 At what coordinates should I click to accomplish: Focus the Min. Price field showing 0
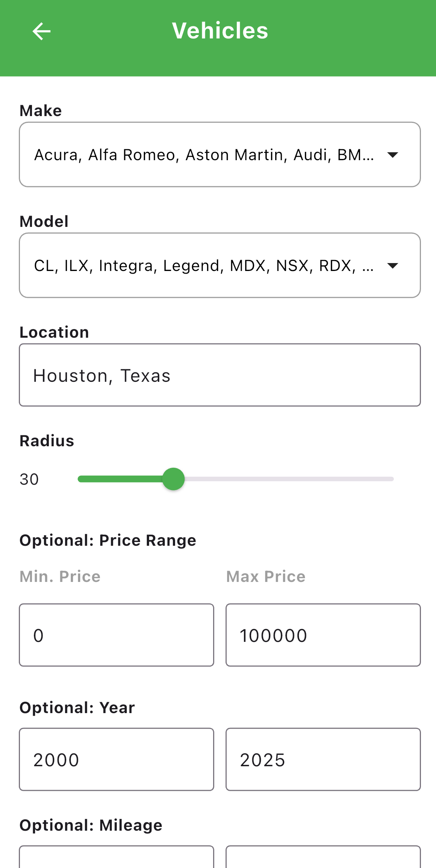(116, 635)
